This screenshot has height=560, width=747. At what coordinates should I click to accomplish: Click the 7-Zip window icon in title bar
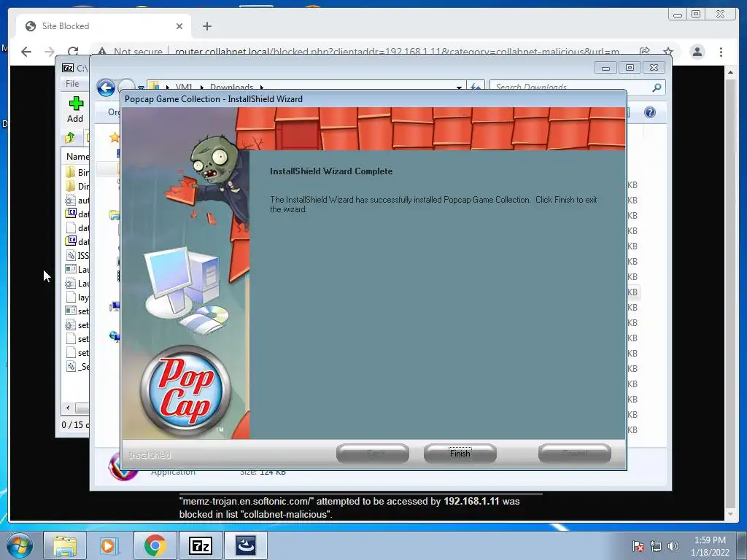pyautogui.click(x=68, y=68)
